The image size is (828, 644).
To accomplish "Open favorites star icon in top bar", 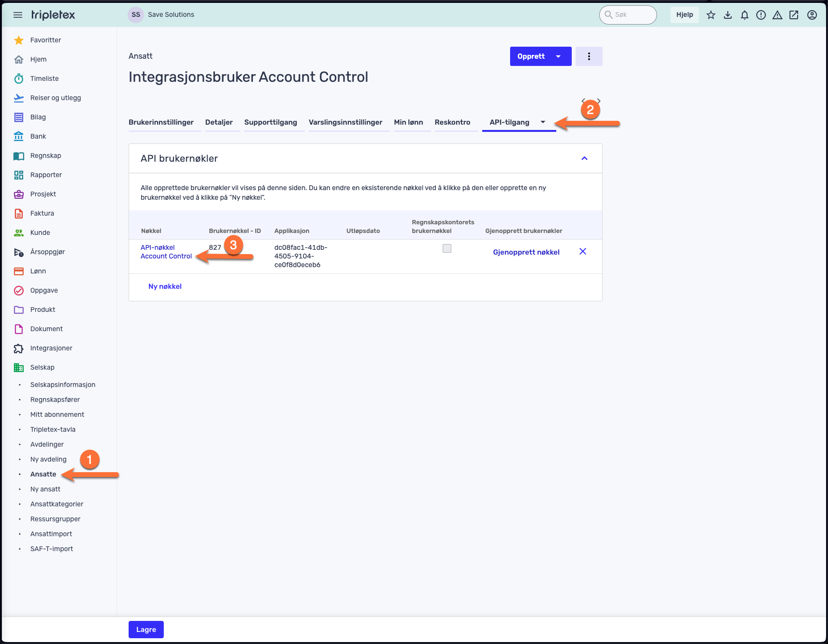I will point(711,15).
